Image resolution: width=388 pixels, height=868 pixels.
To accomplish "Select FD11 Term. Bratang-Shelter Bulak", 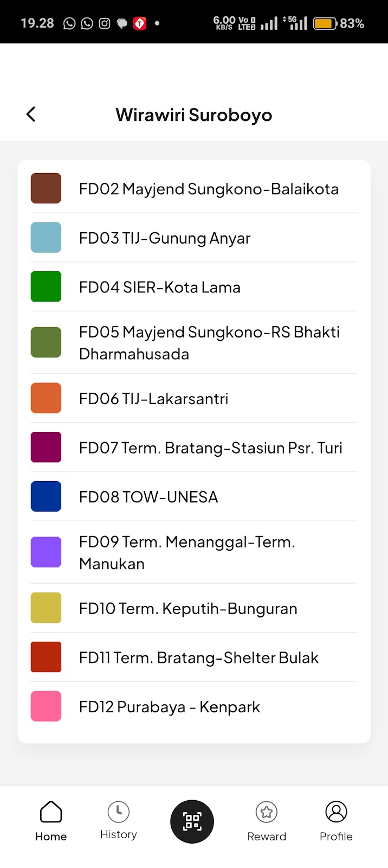I will (198, 658).
